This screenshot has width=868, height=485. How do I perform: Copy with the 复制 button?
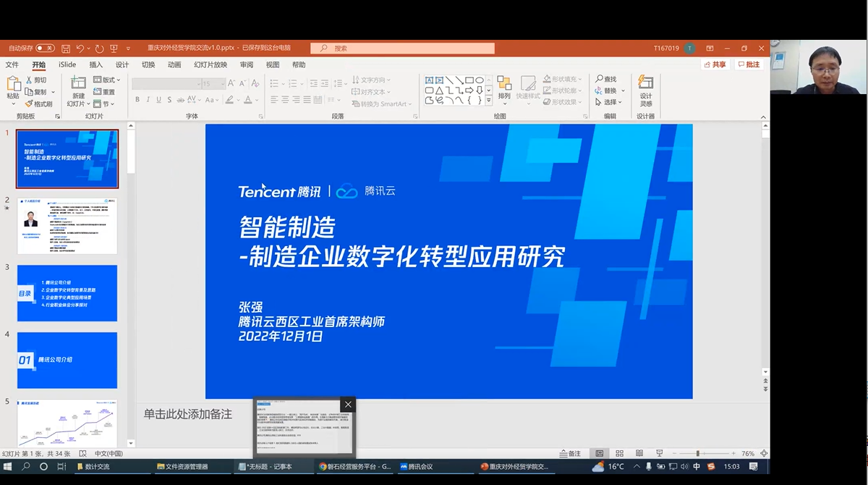tap(37, 92)
